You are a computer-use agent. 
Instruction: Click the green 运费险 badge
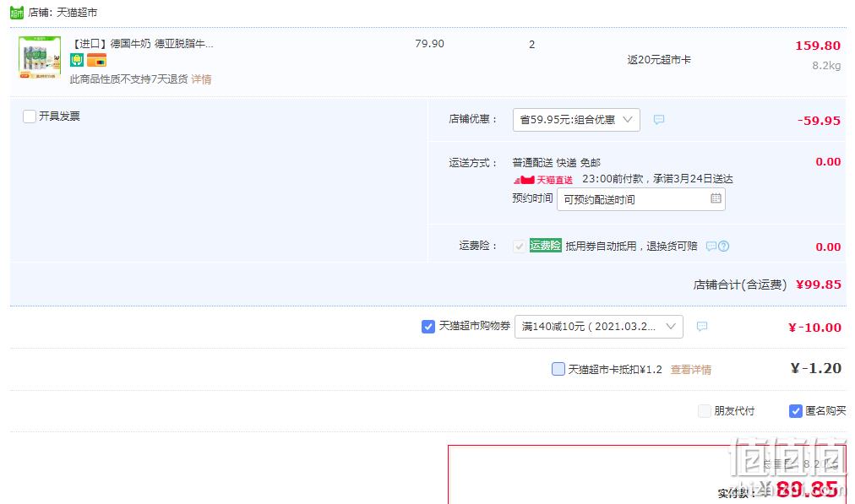545,246
